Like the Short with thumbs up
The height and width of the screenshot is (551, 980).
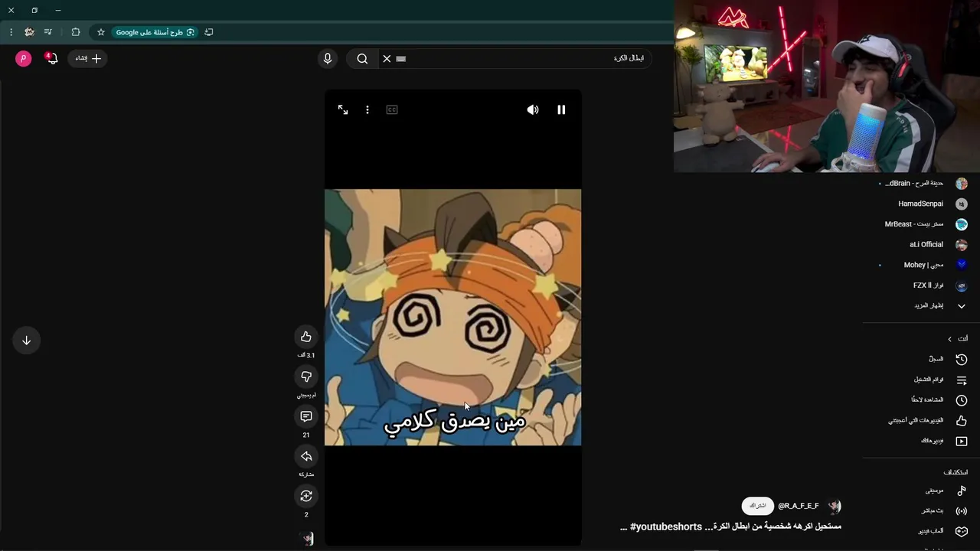[x=306, y=337]
